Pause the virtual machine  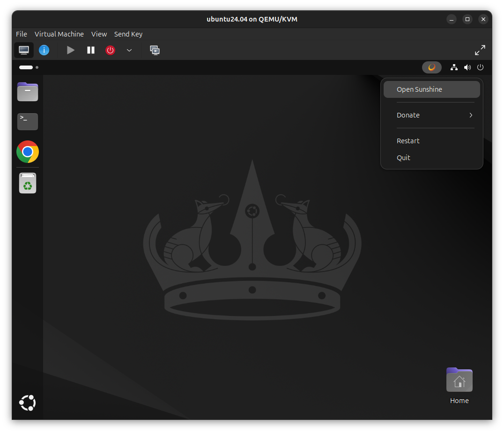click(x=90, y=50)
